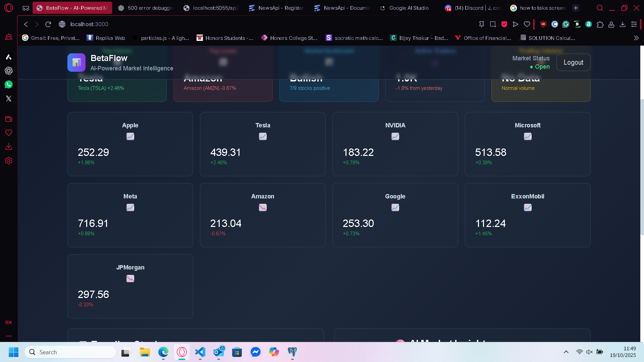Image resolution: width=644 pixels, height=362 pixels.
Task: Take snapshot with the toolbar icon
Action: pyautogui.click(x=493, y=24)
